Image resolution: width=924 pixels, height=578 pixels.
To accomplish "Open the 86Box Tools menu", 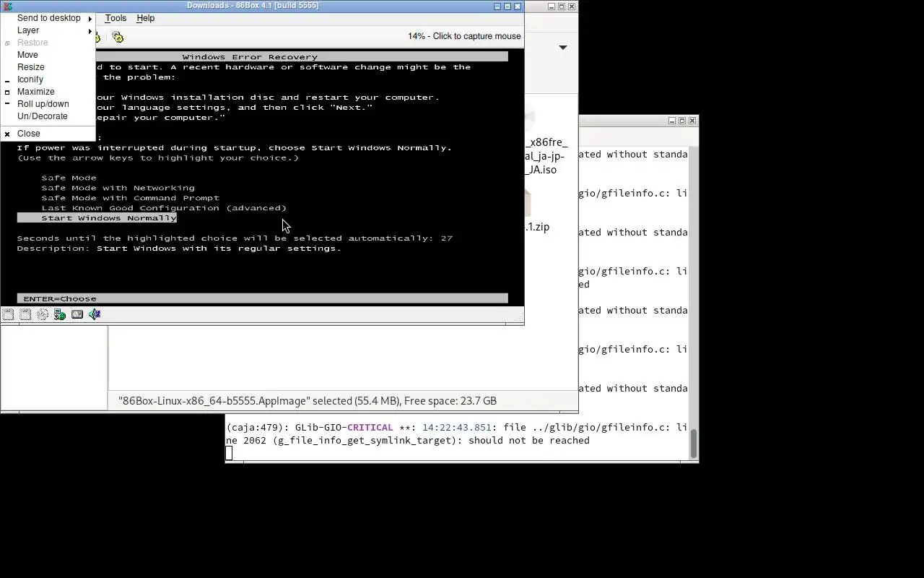I will click(115, 18).
